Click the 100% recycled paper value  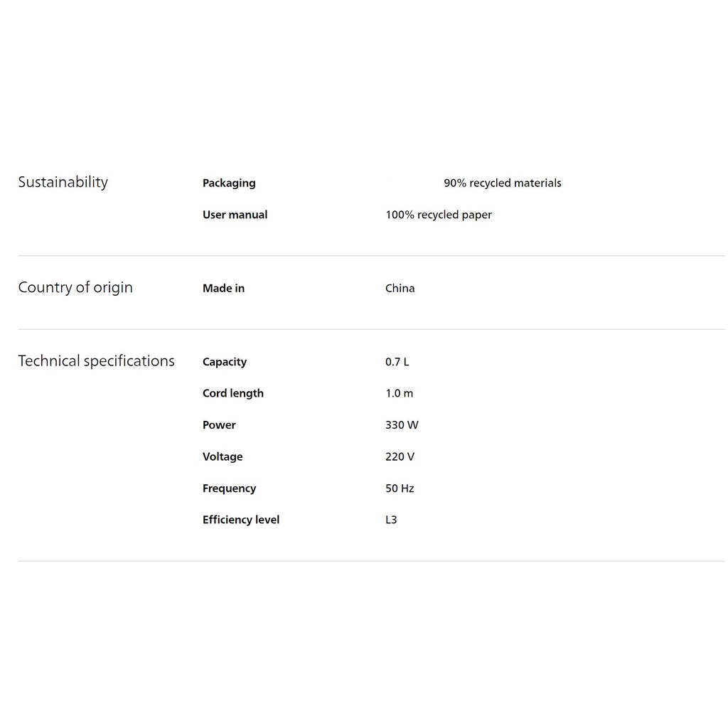pyautogui.click(x=438, y=215)
